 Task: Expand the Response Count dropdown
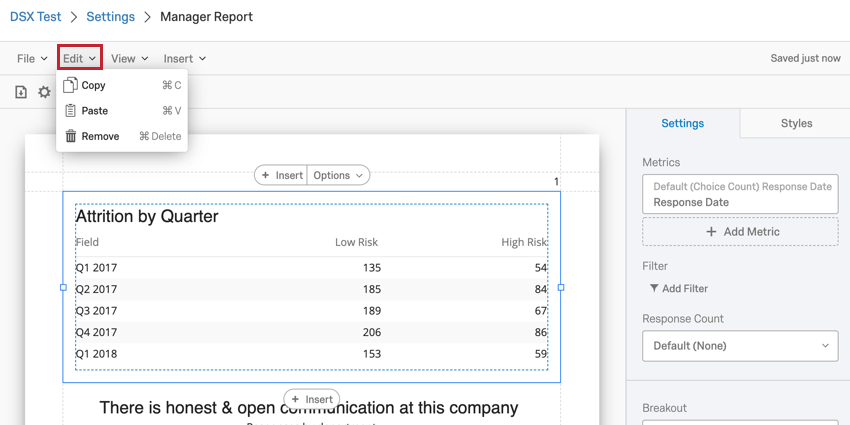[740, 346]
